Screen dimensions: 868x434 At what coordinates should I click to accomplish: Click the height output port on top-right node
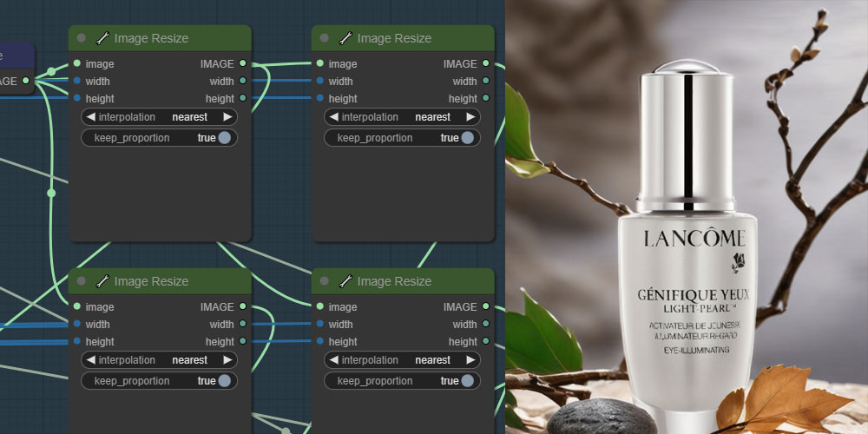[x=485, y=98]
